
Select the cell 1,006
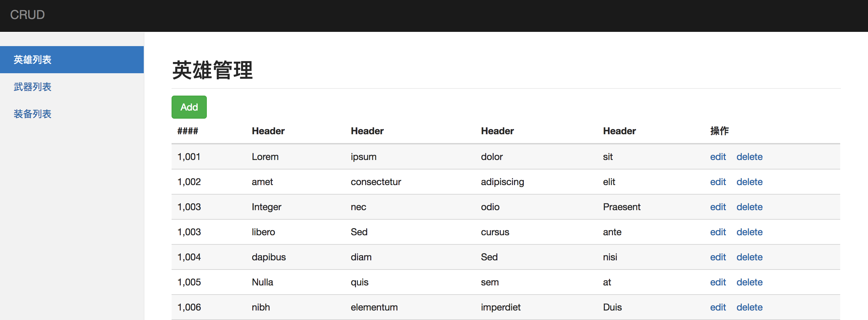[x=189, y=307]
